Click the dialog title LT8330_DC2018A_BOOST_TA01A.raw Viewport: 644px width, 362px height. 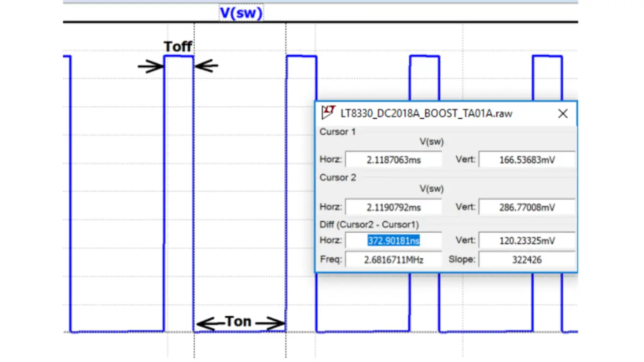[426, 114]
